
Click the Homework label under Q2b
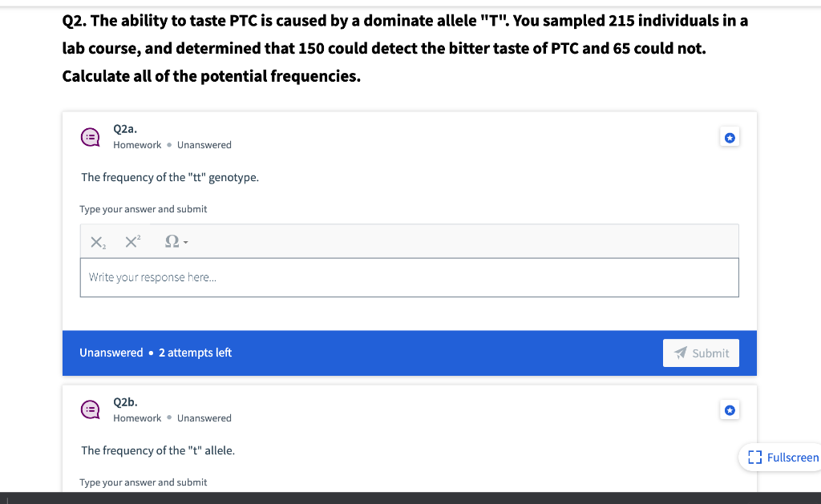(136, 417)
